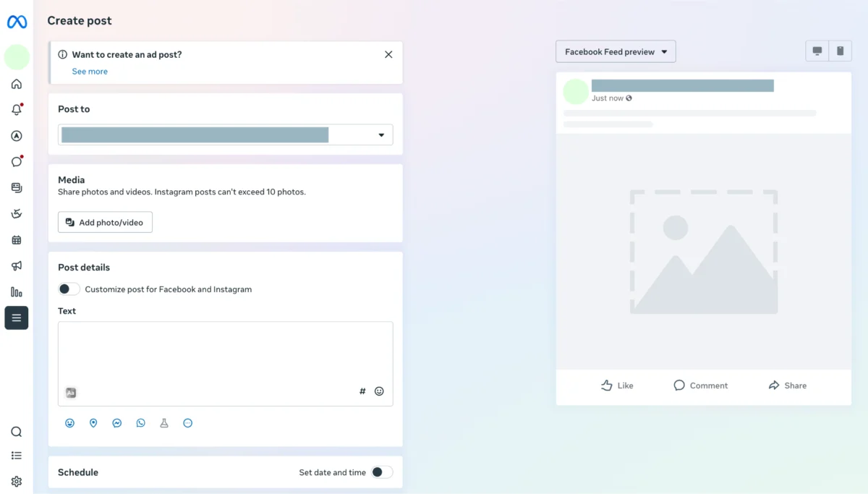Add a Messenger button to the post

tap(116, 423)
